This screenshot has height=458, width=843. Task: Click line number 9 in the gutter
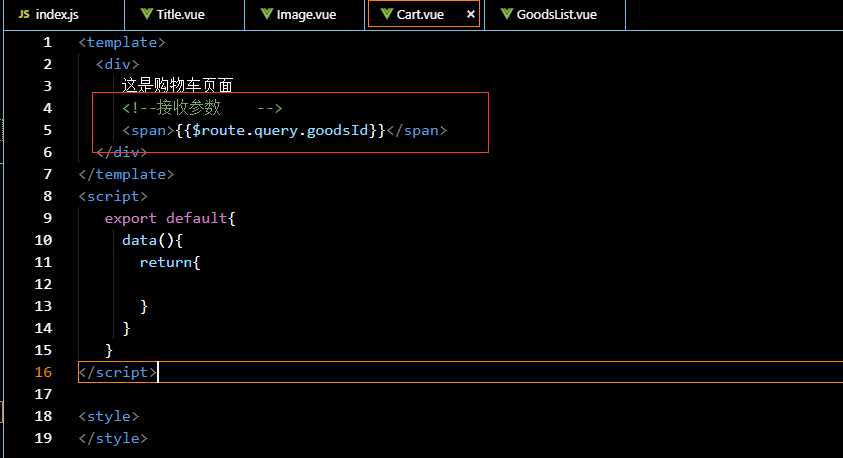(47, 218)
